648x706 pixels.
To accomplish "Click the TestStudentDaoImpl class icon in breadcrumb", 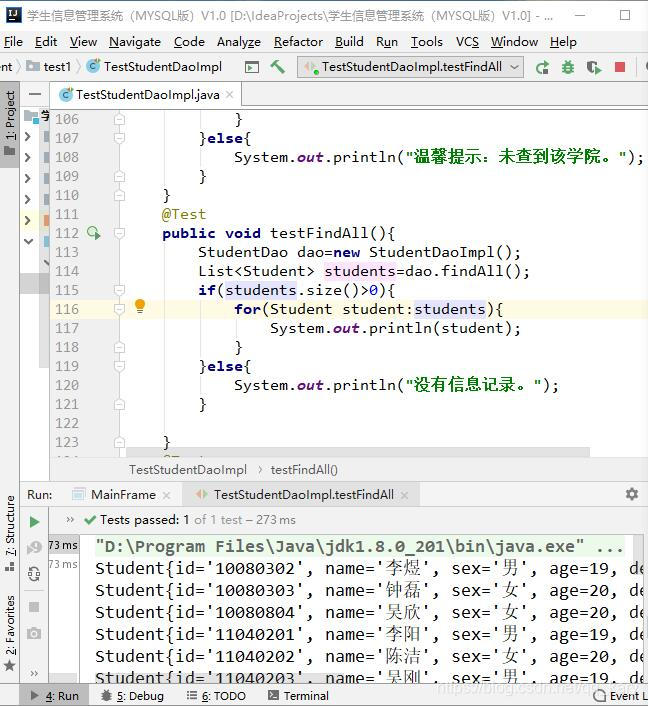I will (x=93, y=67).
